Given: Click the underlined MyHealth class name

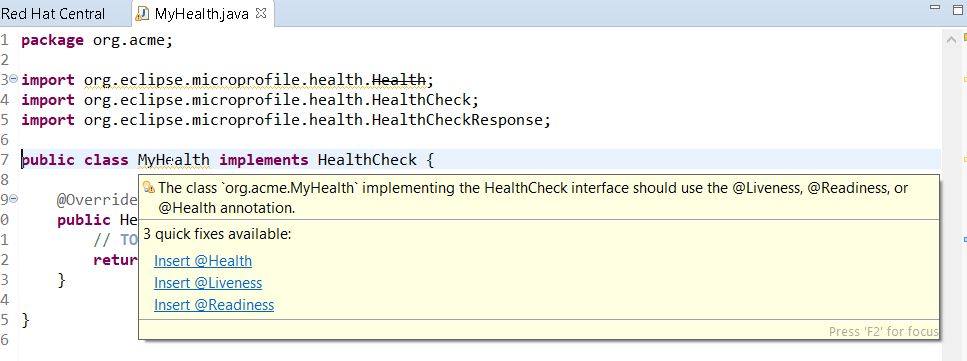Looking at the screenshot, I should (x=173, y=160).
